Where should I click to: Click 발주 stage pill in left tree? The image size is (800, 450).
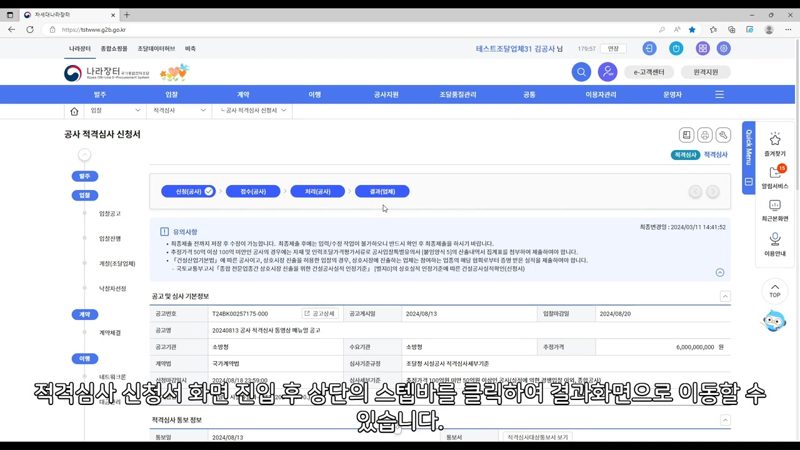85,176
